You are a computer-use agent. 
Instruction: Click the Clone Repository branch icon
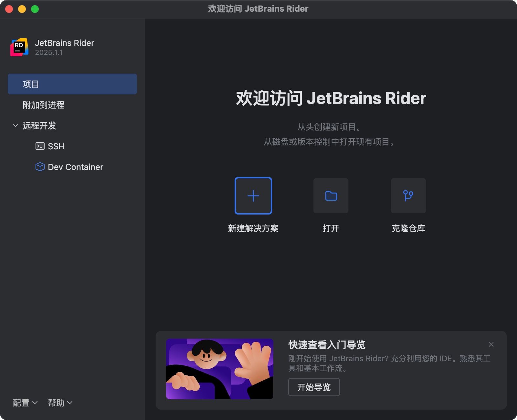point(408,196)
